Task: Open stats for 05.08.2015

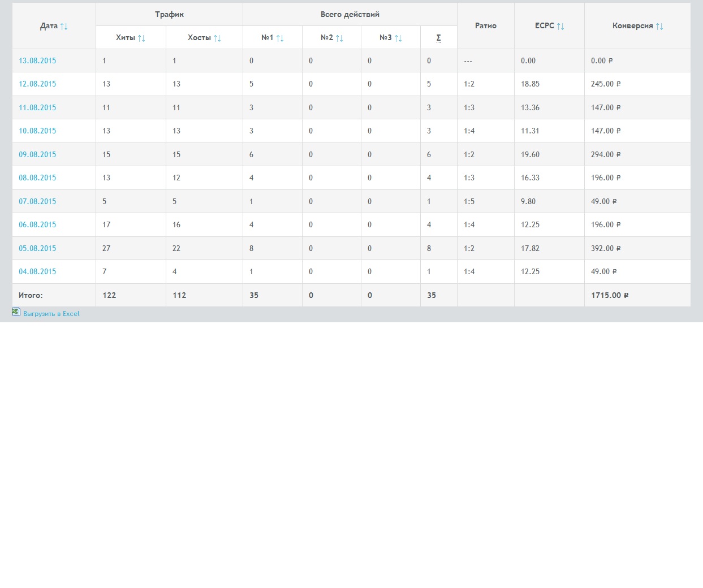Action: tap(37, 248)
